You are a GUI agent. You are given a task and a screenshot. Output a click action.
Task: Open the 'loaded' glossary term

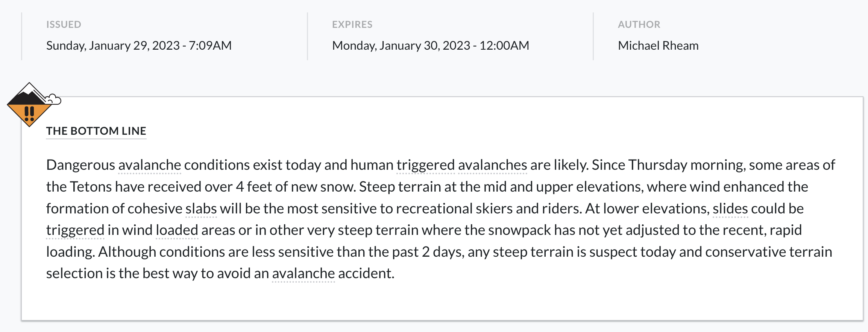click(x=177, y=230)
